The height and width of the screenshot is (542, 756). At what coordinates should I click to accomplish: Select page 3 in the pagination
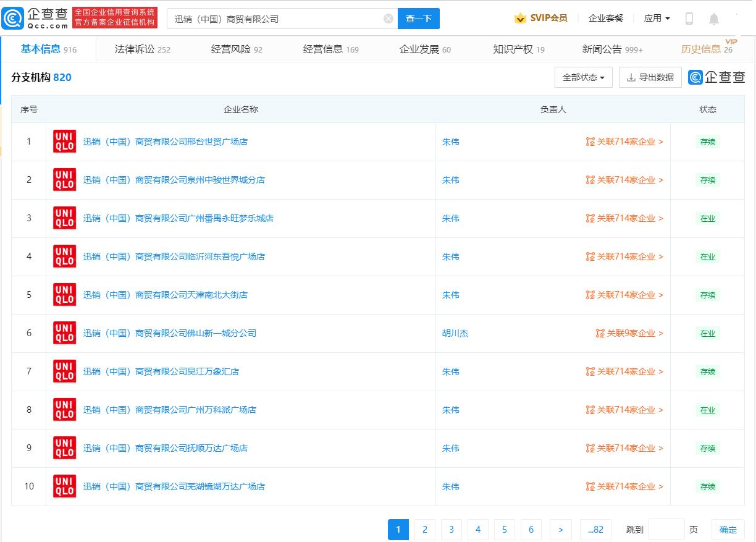click(451, 530)
